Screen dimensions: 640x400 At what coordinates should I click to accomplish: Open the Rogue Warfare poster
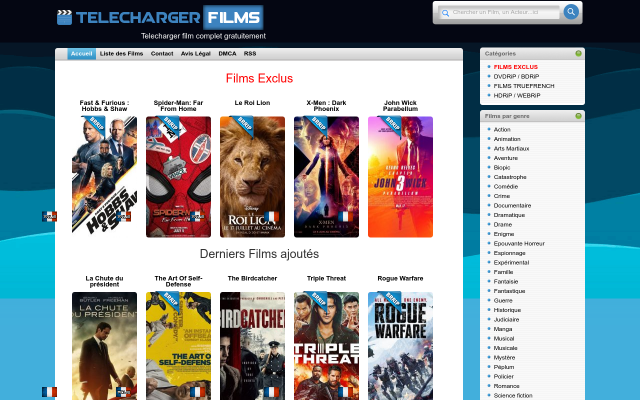point(400,346)
